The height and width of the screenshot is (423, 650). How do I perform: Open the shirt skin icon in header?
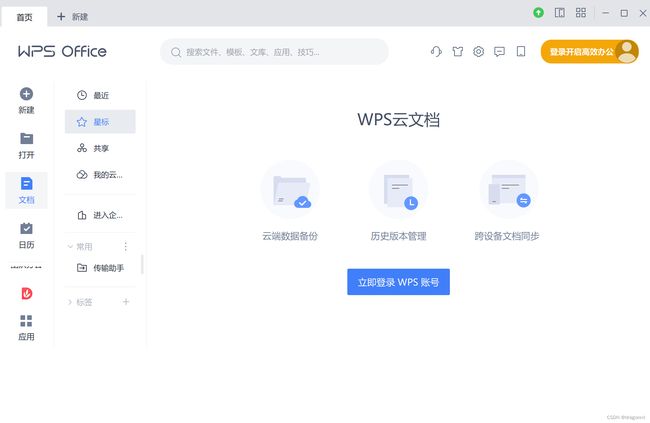point(458,51)
